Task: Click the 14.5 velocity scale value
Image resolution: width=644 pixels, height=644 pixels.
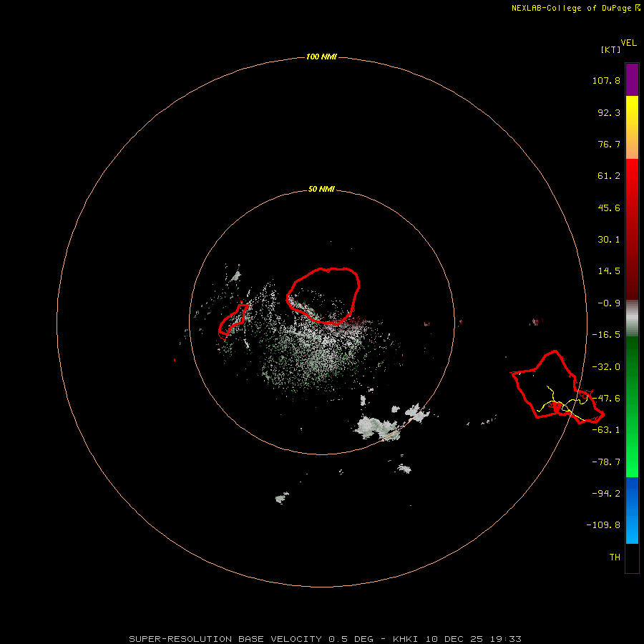Action: coord(609,271)
